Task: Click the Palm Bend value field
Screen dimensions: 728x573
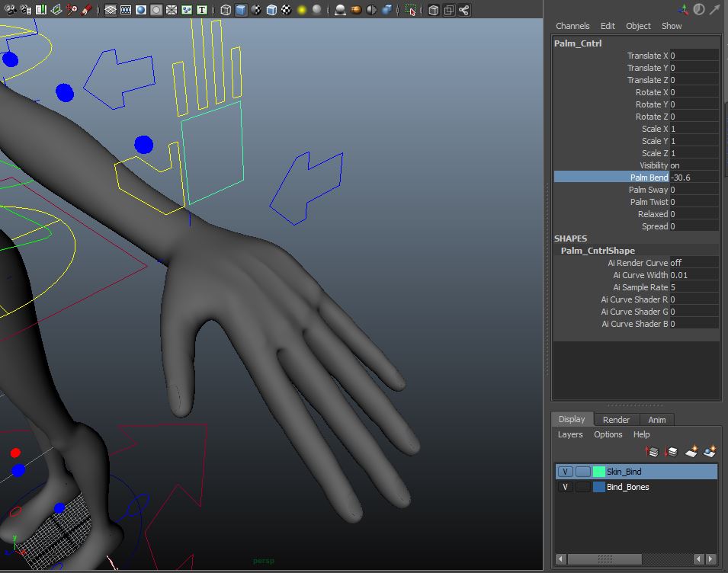Action: click(x=694, y=178)
